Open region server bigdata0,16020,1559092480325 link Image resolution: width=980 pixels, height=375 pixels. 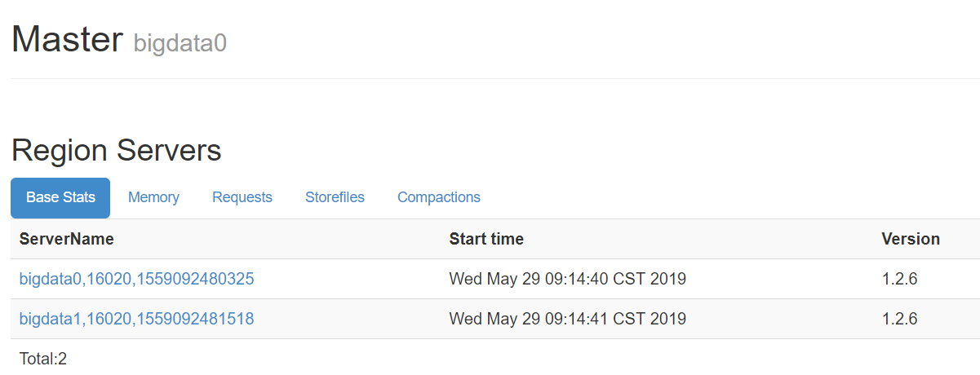tap(137, 279)
